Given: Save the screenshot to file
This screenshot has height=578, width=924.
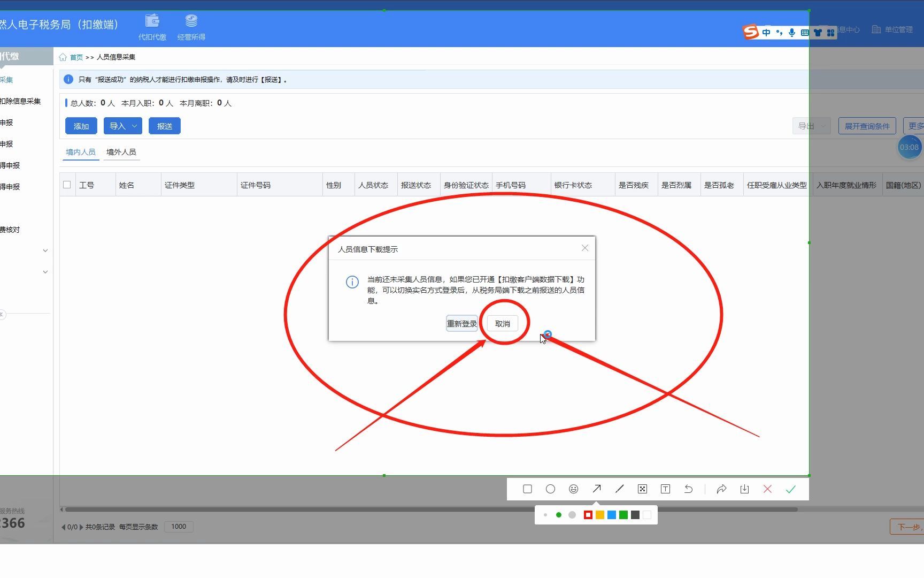Looking at the screenshot, I should click(x=744, y=489).
